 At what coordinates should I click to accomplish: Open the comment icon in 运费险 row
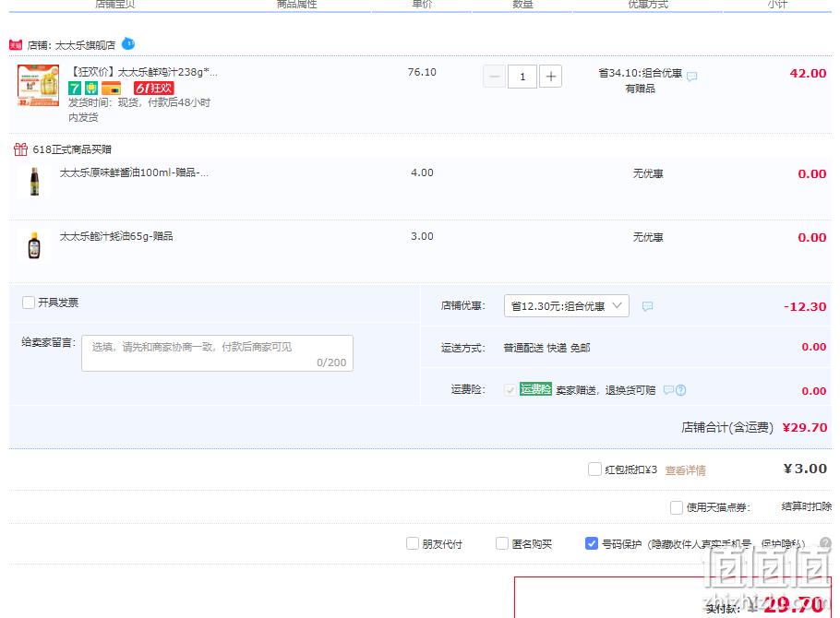pos(668,390)
